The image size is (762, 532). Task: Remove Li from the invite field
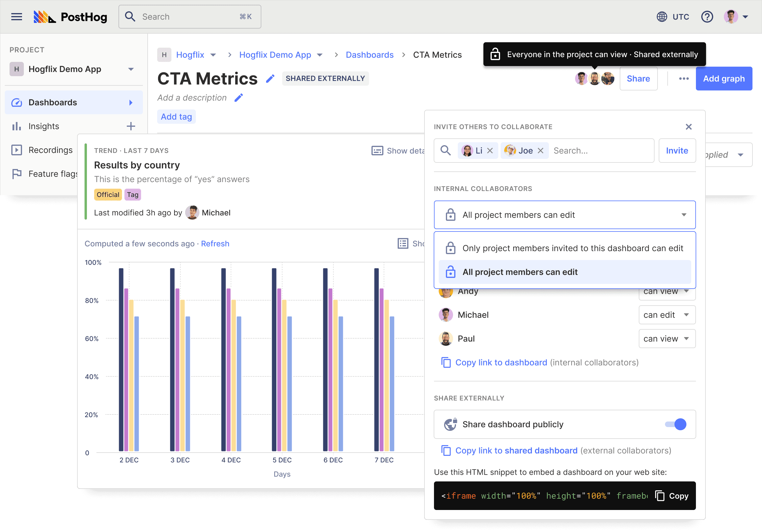[490, 151]
